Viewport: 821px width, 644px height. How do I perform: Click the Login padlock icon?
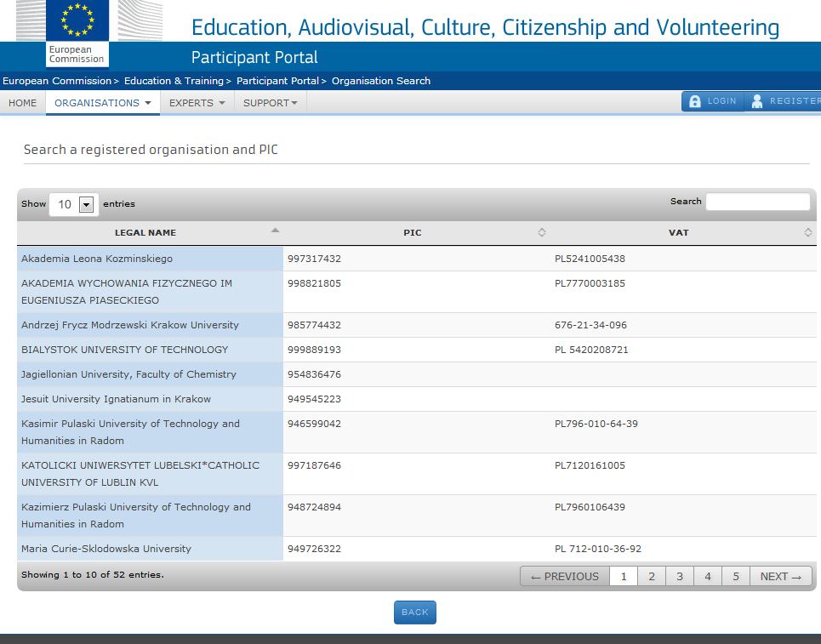[x=694, y=101]
